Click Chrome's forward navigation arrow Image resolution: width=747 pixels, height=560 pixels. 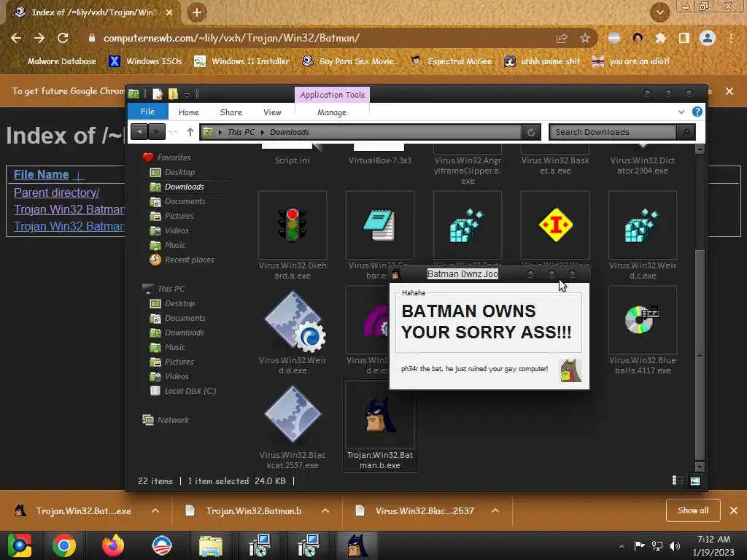39,38
